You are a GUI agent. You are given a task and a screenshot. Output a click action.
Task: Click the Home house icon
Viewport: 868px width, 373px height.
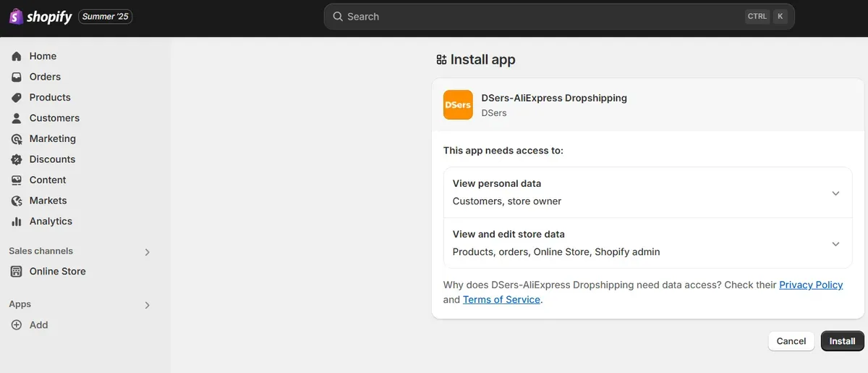[x=17, y=56]
